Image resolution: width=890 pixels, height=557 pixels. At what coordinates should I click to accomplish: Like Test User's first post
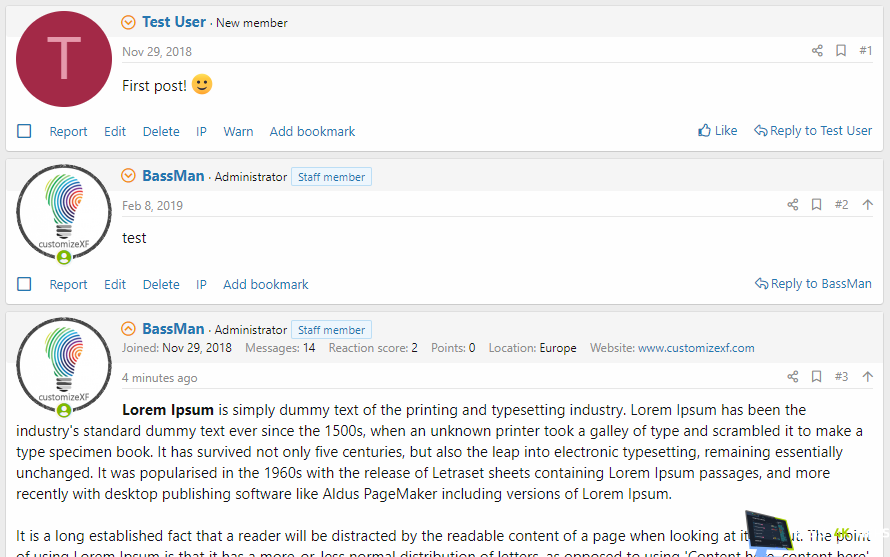click(718, 131)
